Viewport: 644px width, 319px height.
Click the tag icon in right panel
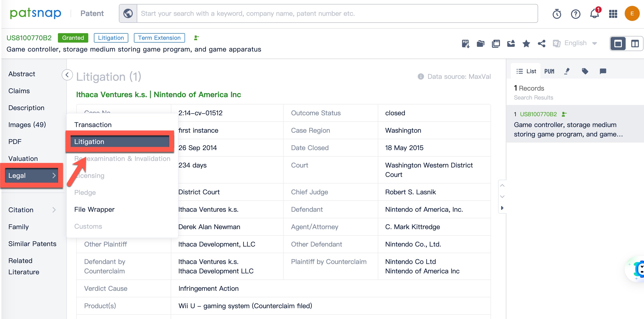click(585, 71)
